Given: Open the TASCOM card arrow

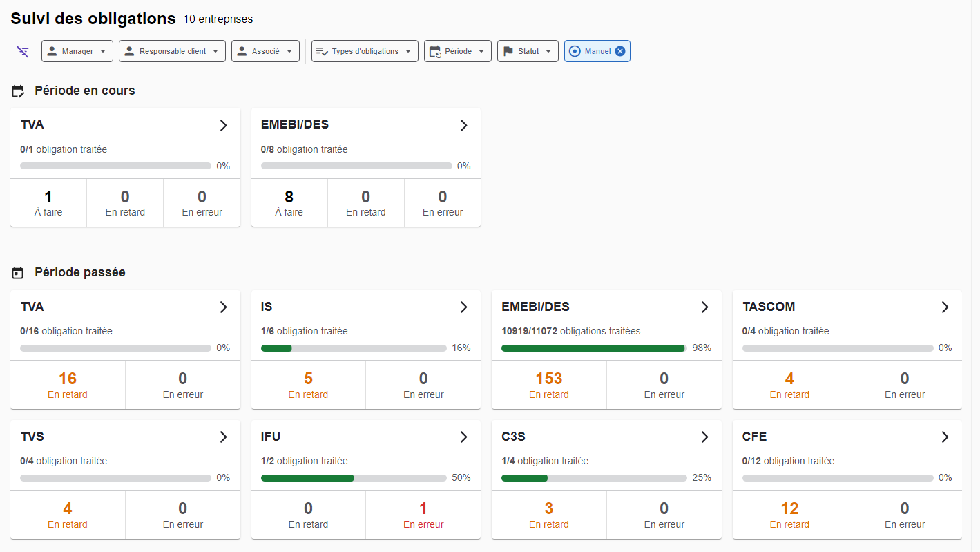Looking at the screenshot, I should pyautogui.click(x=945, y=307).
